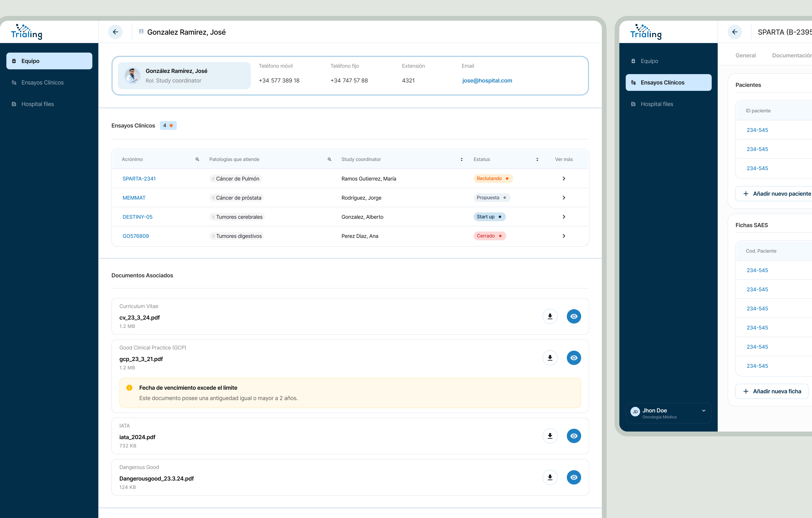Expand the Jhon Doe user menu
The width and height of the screenshot is (812, 518).
click(x=704, y=411)
